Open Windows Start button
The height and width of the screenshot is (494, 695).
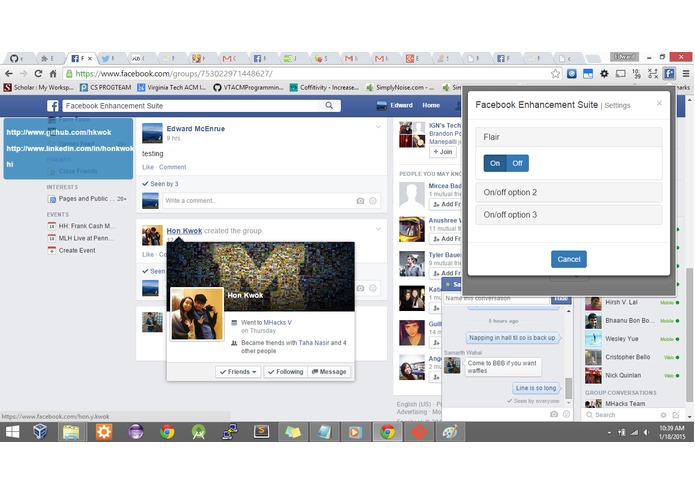click(12, 432)
